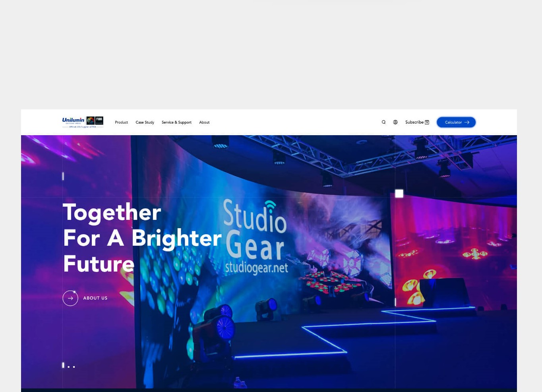This screenshot has height=392, width=542.
Task: Open the Case Study menu
Action: point(145,122)
